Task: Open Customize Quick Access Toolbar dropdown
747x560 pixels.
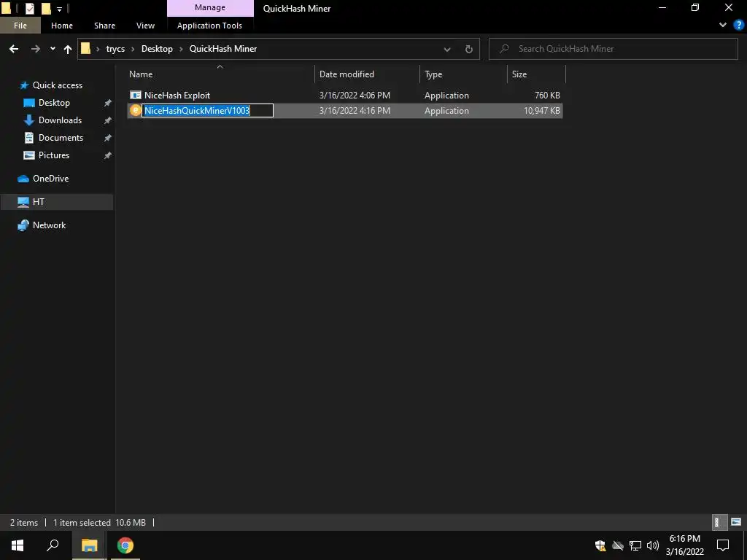Action: (x=59, y=9)
